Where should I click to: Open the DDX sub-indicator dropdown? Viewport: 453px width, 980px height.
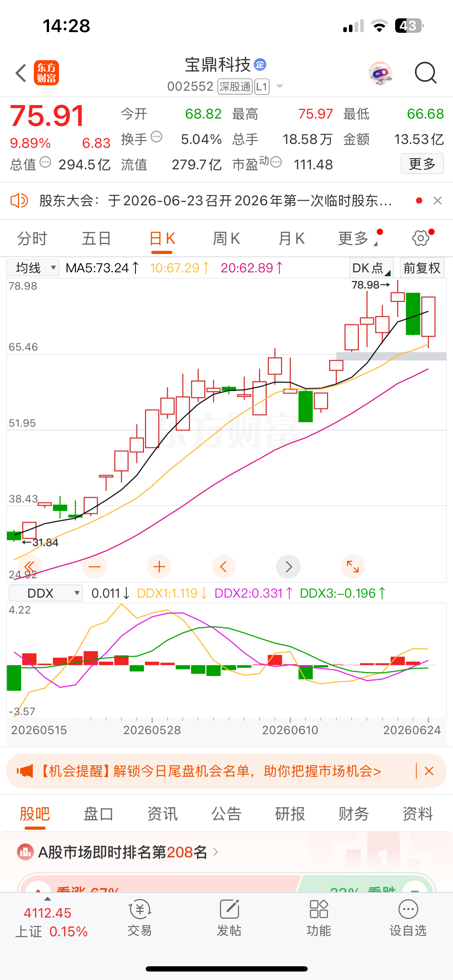(x=46, y=593)
